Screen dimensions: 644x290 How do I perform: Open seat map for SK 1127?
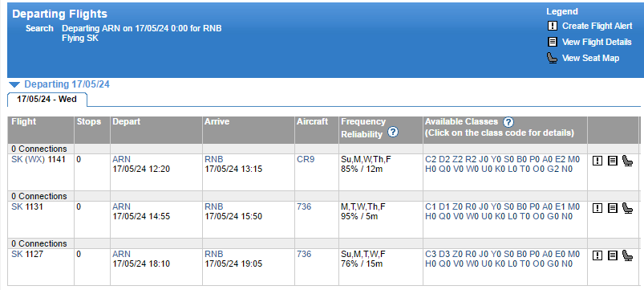point(628,255)
